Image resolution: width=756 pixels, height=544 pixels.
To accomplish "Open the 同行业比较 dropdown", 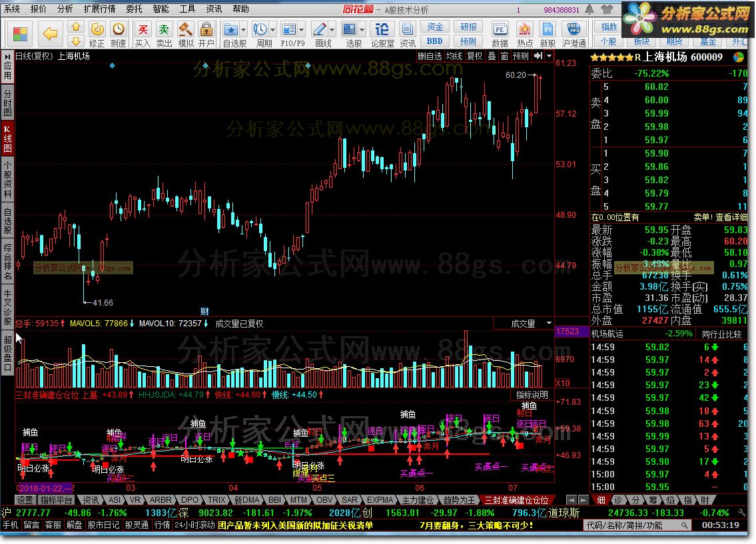I will (721, 334).
